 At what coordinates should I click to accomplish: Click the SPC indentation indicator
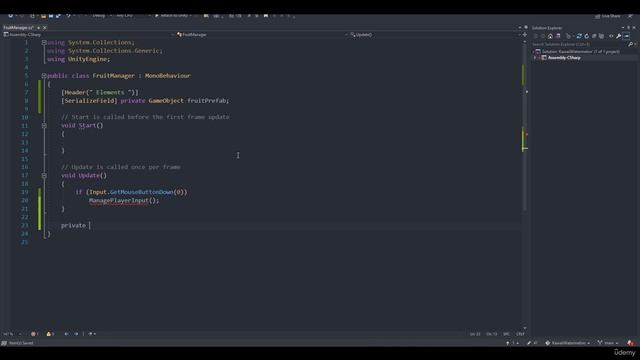(x=506, y=334)
